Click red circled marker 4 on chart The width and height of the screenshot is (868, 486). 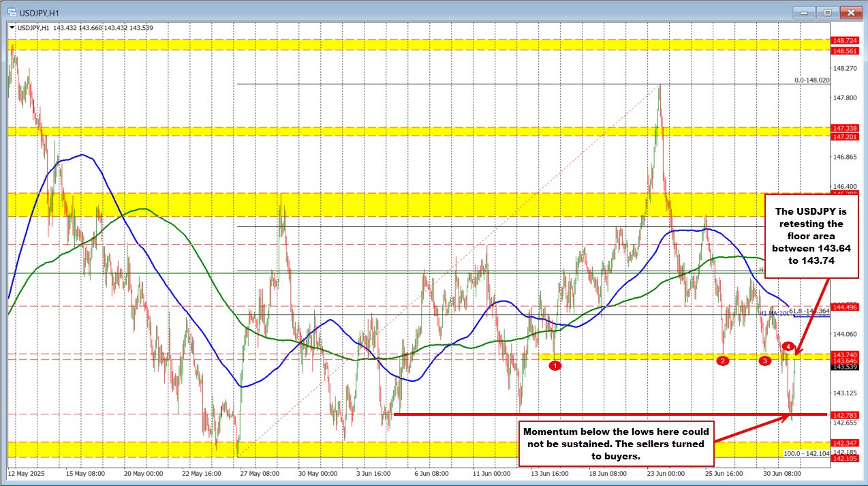(x=788, y=346)
